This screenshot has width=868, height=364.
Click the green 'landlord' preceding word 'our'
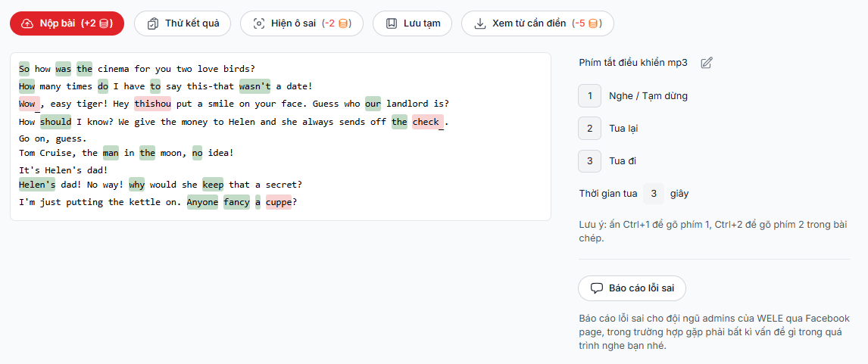(373, 104)
